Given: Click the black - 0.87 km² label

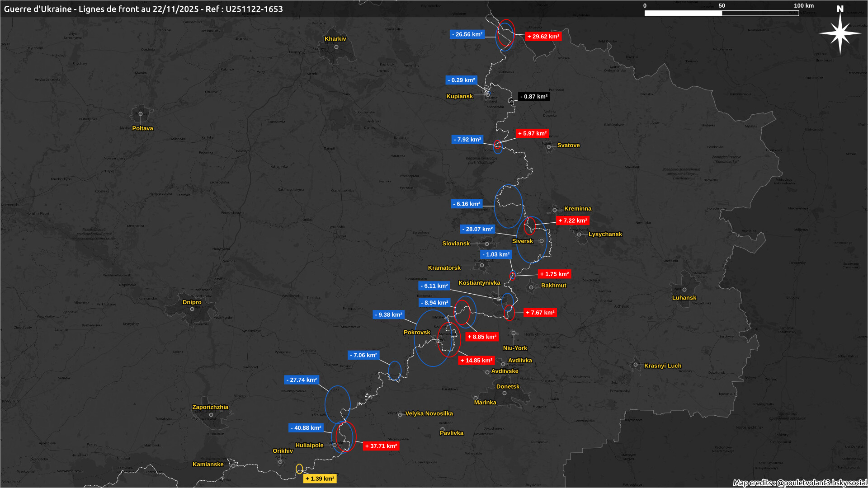Looking at the screenshot, I should [533, 97].
